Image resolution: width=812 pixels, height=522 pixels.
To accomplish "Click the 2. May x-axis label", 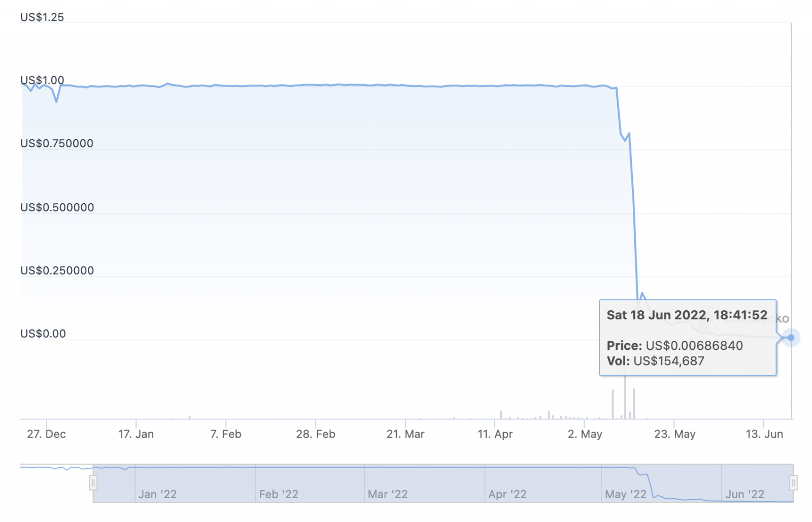I will [x=585, y=434].
